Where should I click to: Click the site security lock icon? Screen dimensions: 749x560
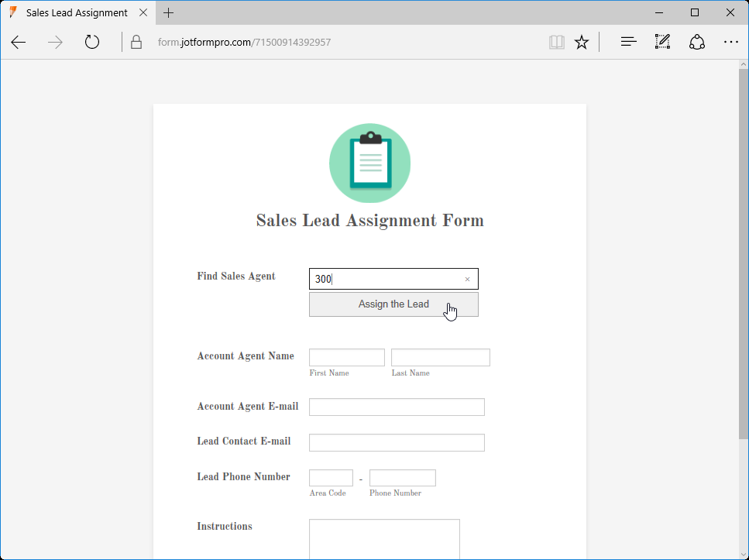pos(136,42)
